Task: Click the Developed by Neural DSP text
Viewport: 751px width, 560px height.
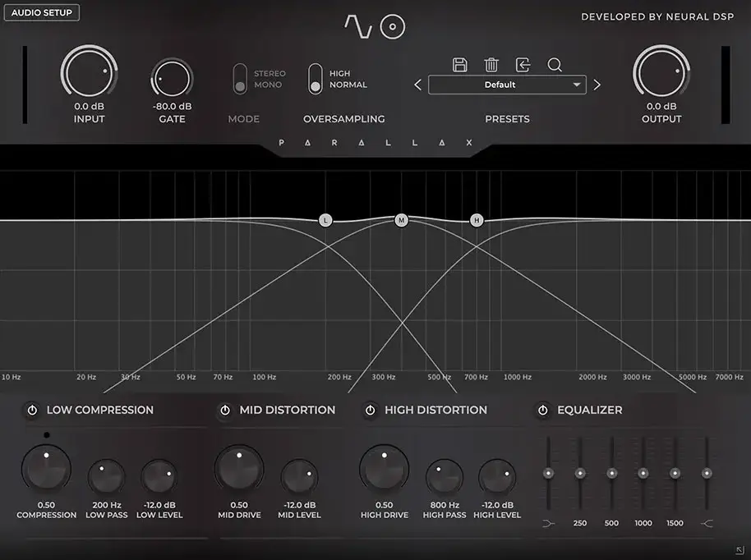Action: pos(657,16)
